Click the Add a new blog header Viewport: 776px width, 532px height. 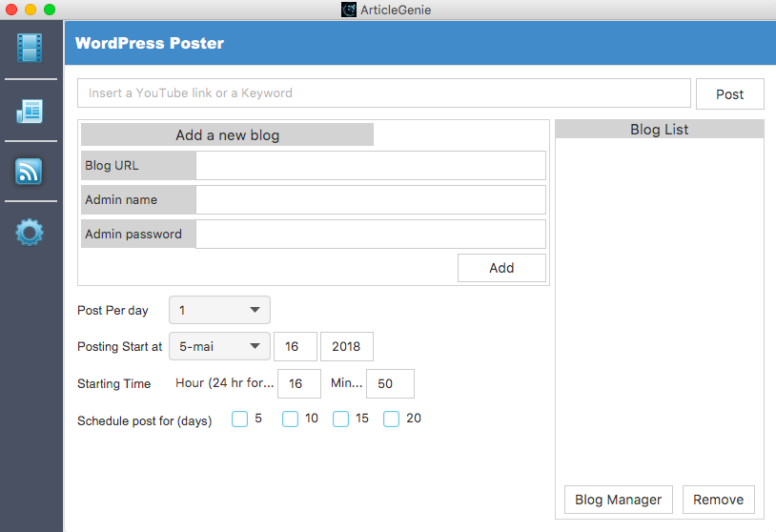click(x=227, y=135)
